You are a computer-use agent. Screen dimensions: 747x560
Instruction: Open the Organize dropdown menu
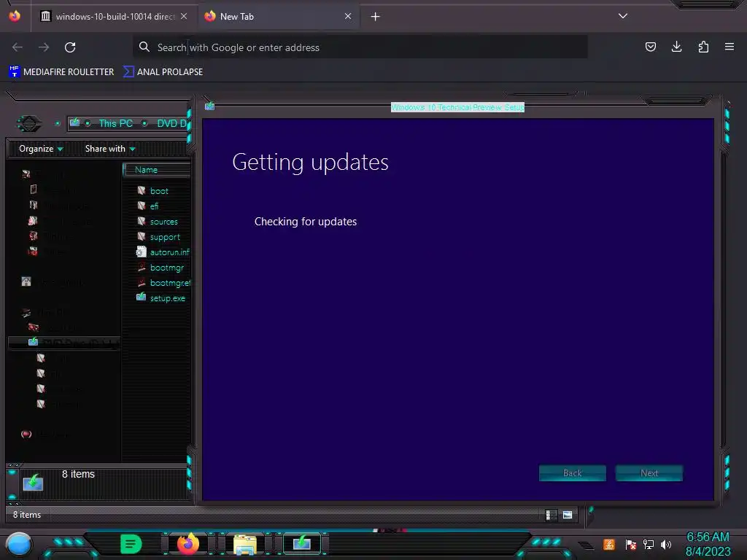click(41, 149)
